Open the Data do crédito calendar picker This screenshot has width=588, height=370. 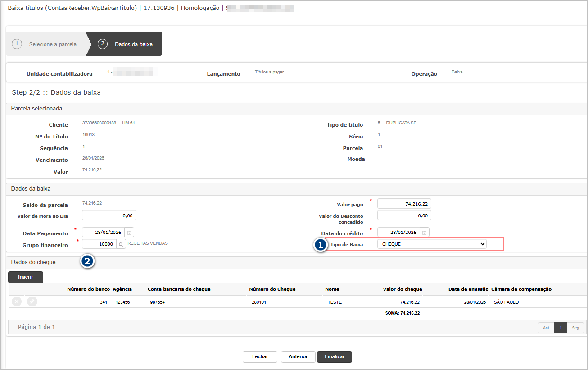click(425, 233)
